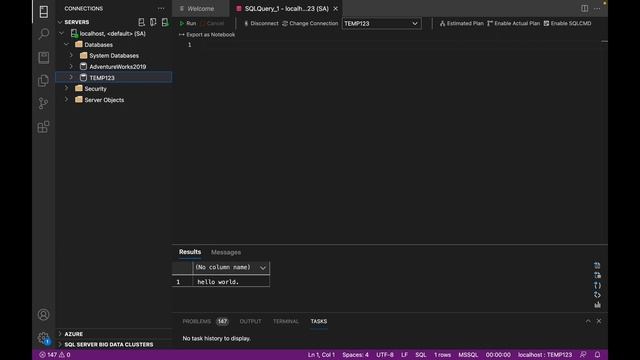640x360 pixels.
Task: Run the query
Action: 188,23
